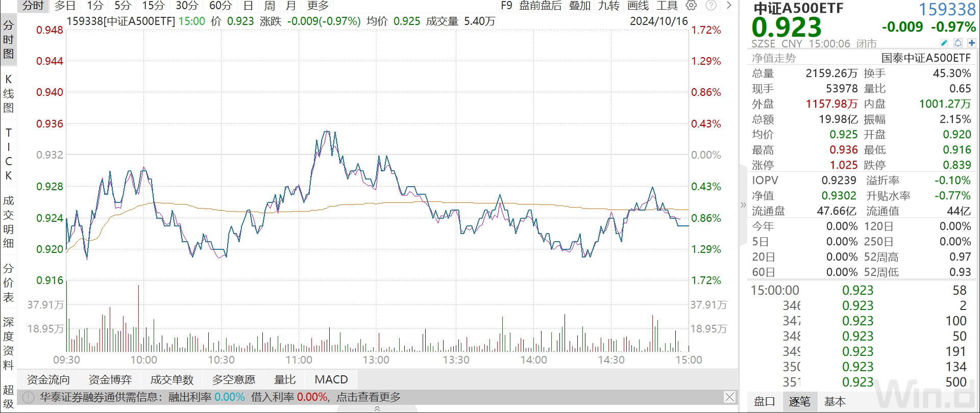This screenshot has width=980, height=413.
Task: Select the 分时 tab
Action: coord(33,6)
